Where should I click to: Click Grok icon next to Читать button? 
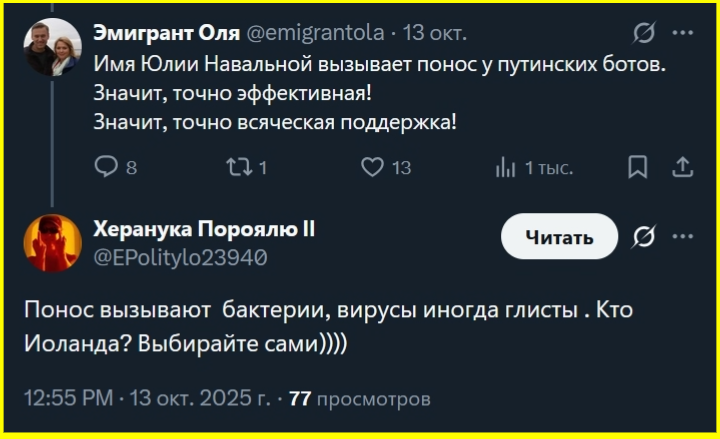coord(645,237)
